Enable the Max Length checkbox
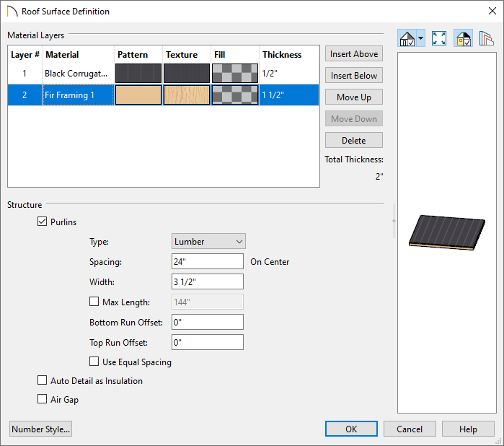Screen dimensions: 504x446 pyautogui.click(x=94, y=302)
